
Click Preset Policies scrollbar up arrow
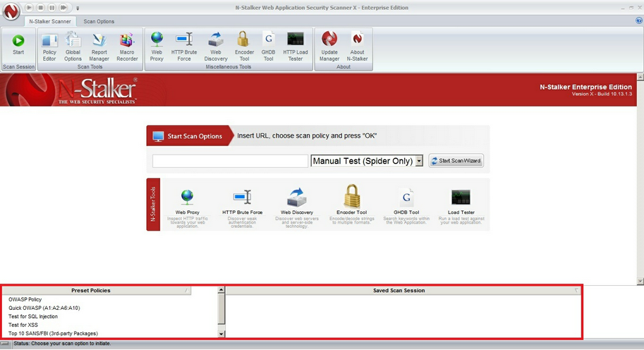pos(221,290)
